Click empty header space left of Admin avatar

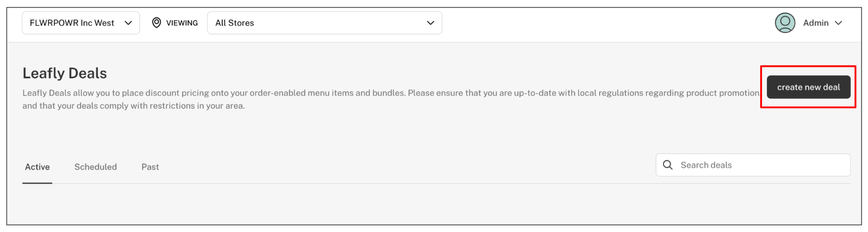pos(607,23)
